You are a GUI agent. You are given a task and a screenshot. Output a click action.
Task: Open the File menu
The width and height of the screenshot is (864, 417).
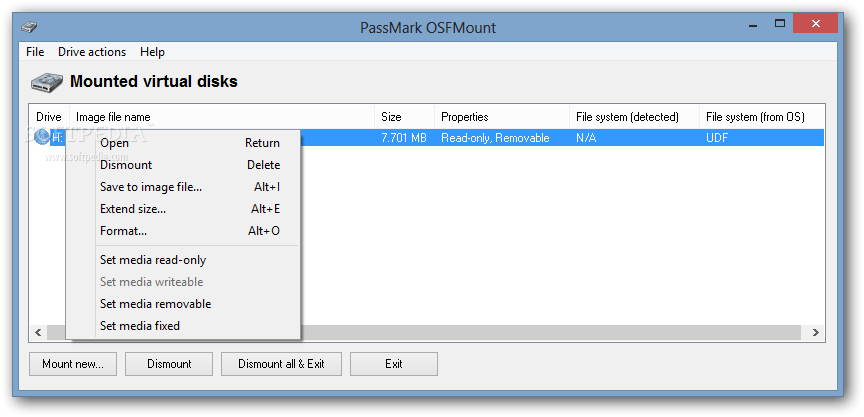[35, 52]
